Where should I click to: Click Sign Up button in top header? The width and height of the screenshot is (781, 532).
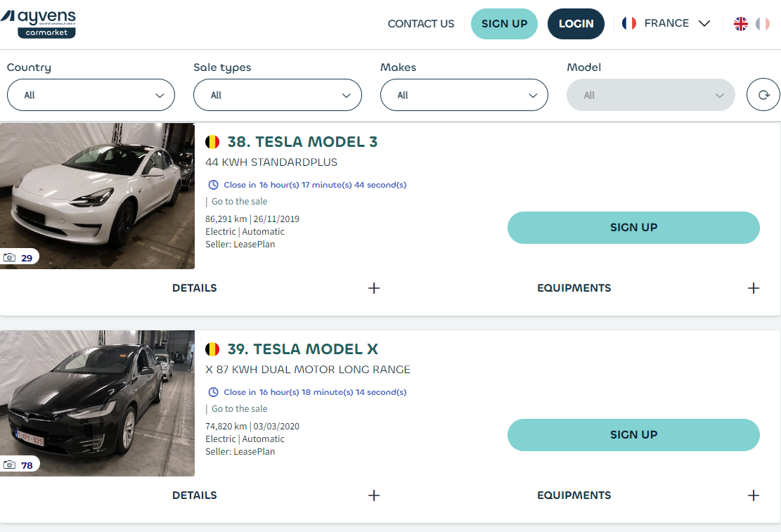504,24
